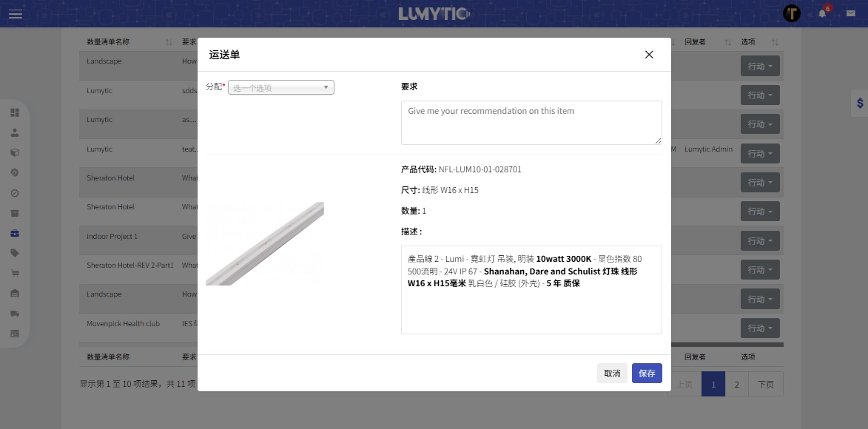This screenshot has width=868, height=429.
Task: Click the package box icon in the sidebar
Action: coord(15,152)
